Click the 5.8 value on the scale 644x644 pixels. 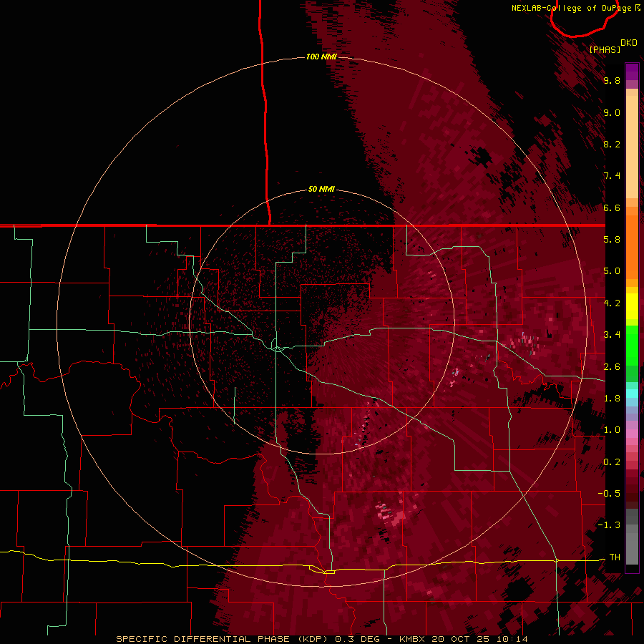coord(612,240)
